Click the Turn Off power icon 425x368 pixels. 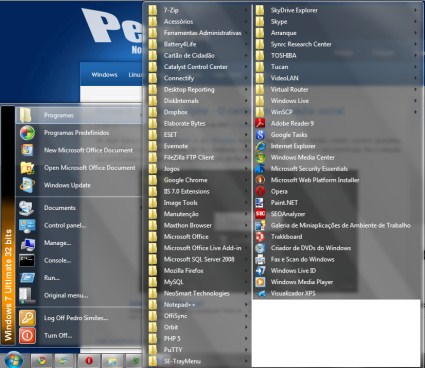pos(27,335)
